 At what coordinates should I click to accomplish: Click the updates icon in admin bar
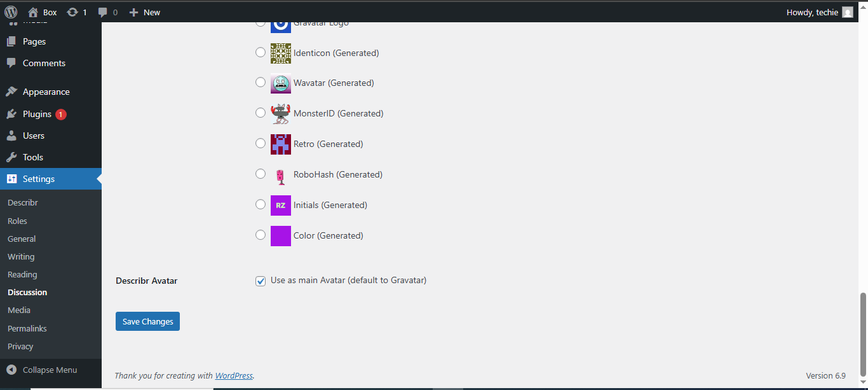click(x=72, y=12)
